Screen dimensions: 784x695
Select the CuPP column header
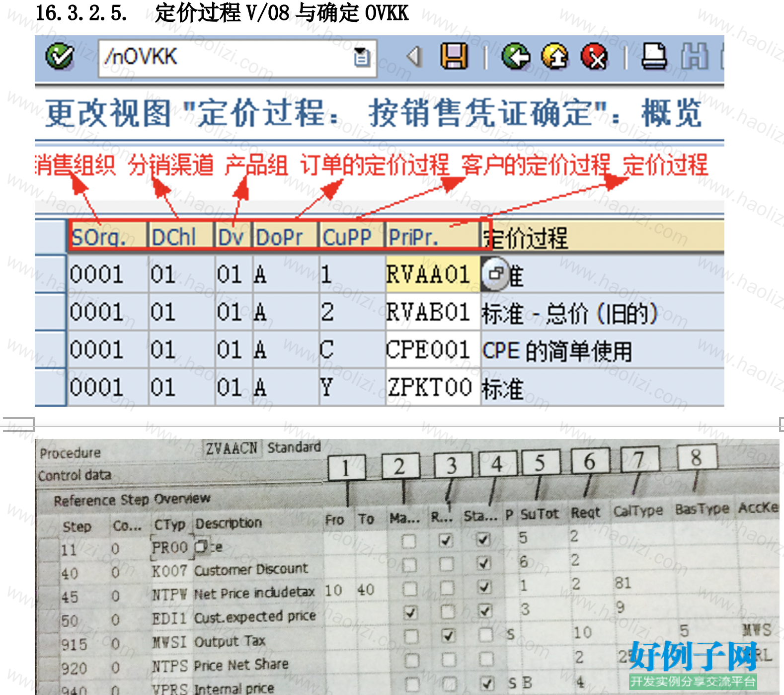(352, 237)
